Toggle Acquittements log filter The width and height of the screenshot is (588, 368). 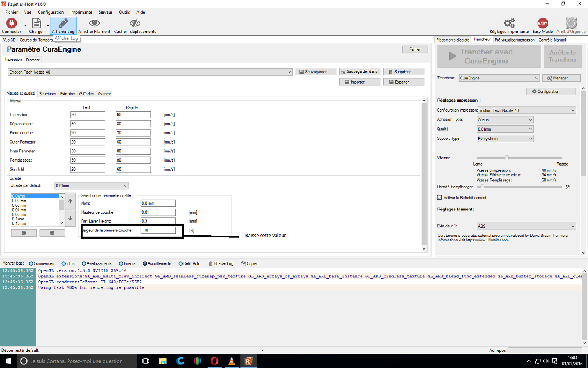click(145, 263)
